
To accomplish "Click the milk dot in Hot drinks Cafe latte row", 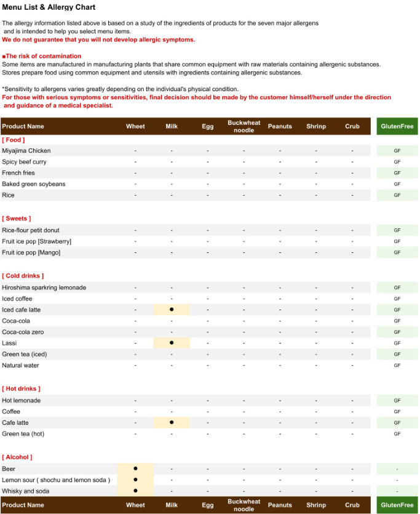I will 172,423.
